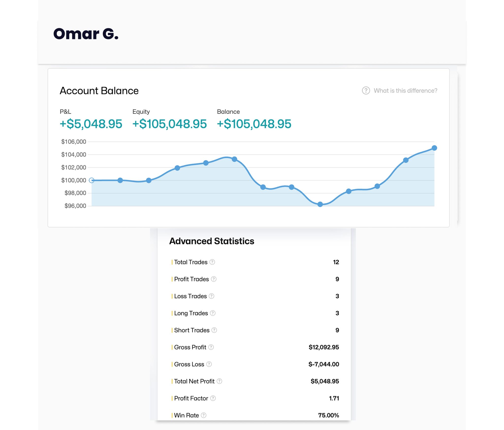504x430 pixels.
Task: Click the final data point on balance chart
Action: tap(434, 148)
